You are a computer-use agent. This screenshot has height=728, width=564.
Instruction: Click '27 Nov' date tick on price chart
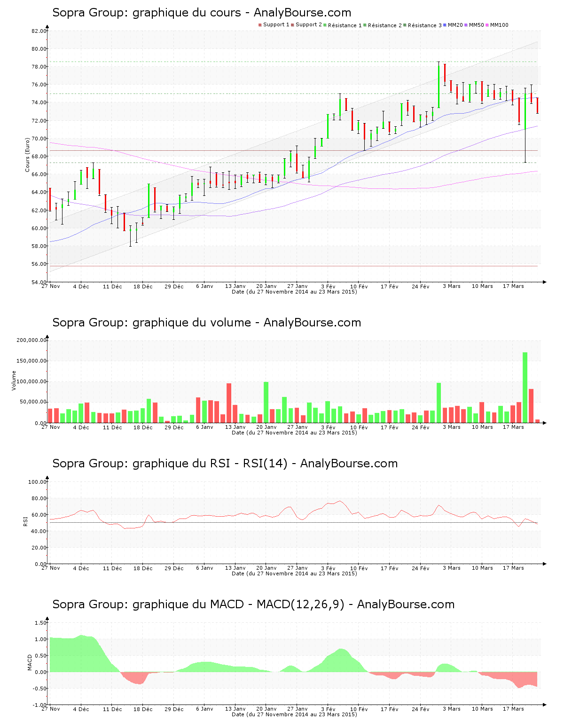coord(51,286)
